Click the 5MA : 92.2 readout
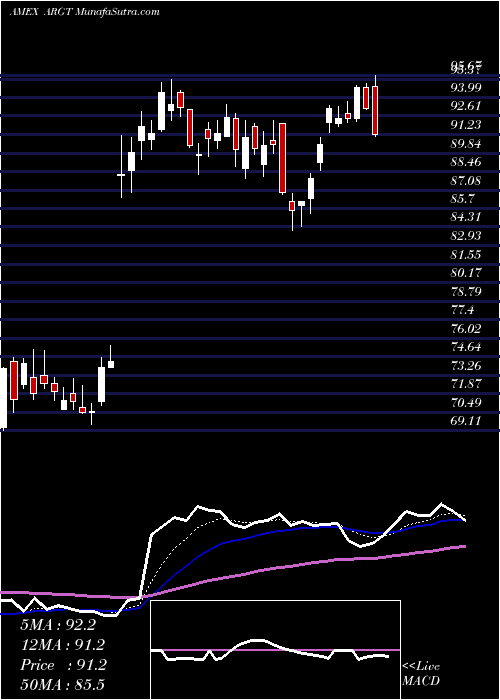The height and width of the screenshot is (700, 500). coord(58,625)
